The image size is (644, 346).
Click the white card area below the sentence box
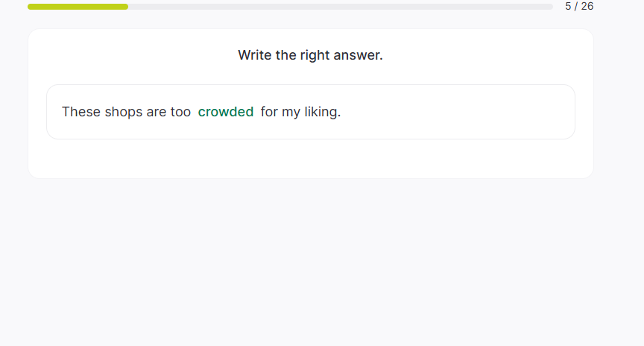pyautogui.click(x=310, y=159)
